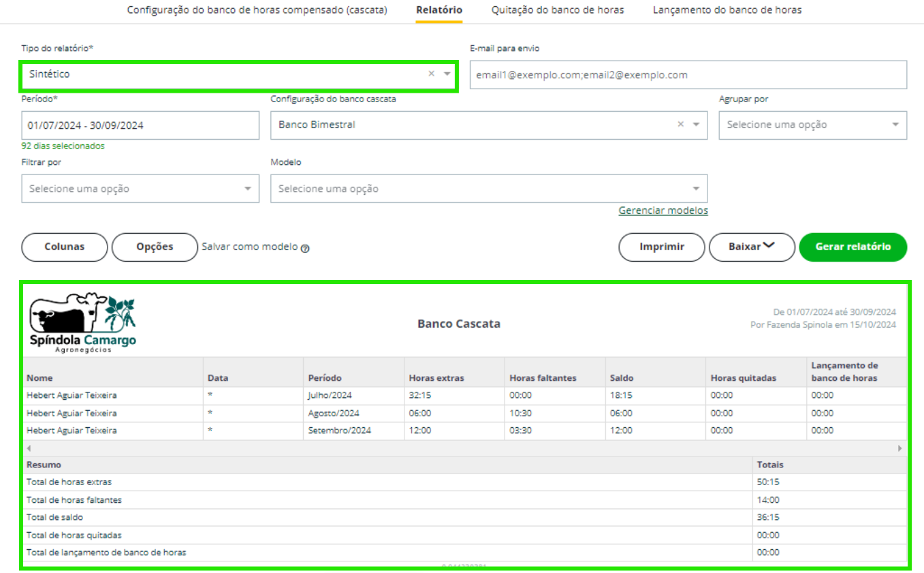Open Lançamento do banco de horas tab
Image resolution: width=924 pixels, height=573 pixels.
tap(727, 10)
